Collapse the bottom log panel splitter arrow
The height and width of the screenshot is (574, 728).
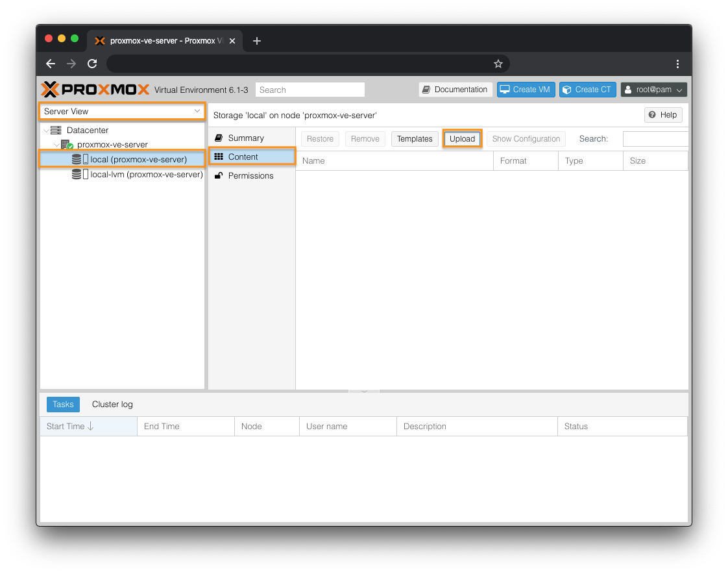point(364,392)
